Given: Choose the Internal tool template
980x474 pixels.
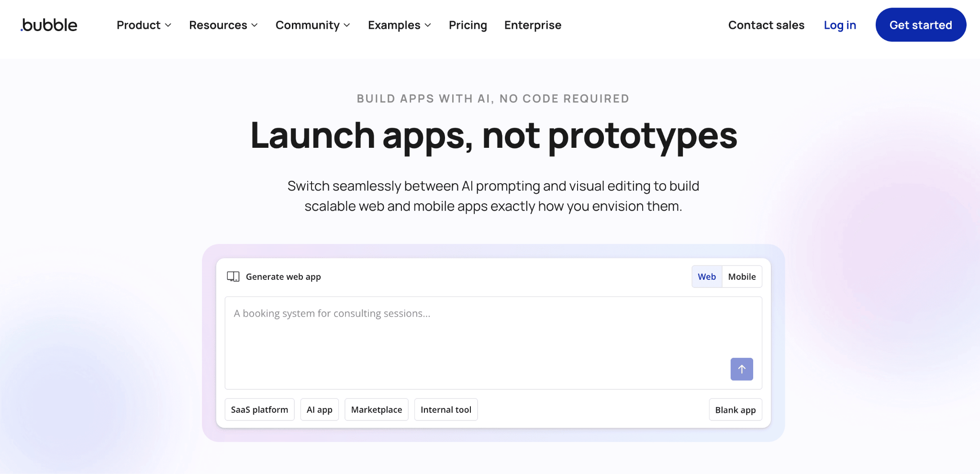Looking at the screenshot, I should tap(445, 409).
